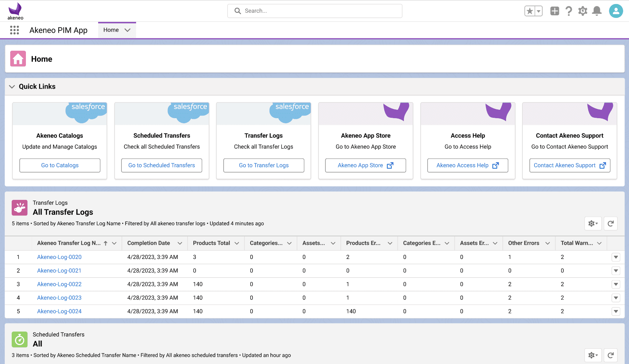629x364 pixels.
Task: Open the Akeneo Access Help button
Action: point(468,165)
